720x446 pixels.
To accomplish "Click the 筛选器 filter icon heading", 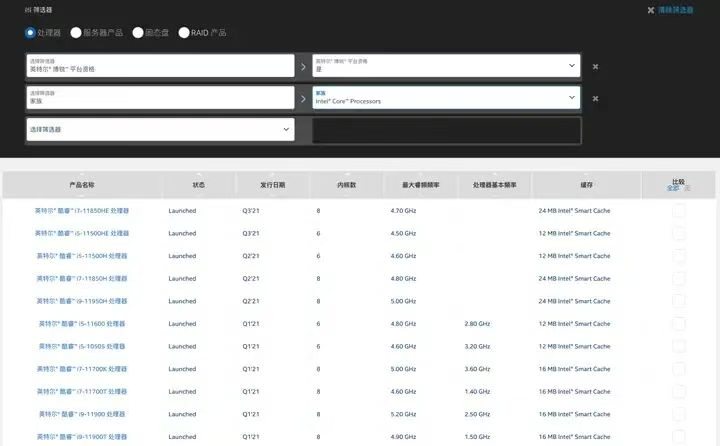I will tap(39, 10).
